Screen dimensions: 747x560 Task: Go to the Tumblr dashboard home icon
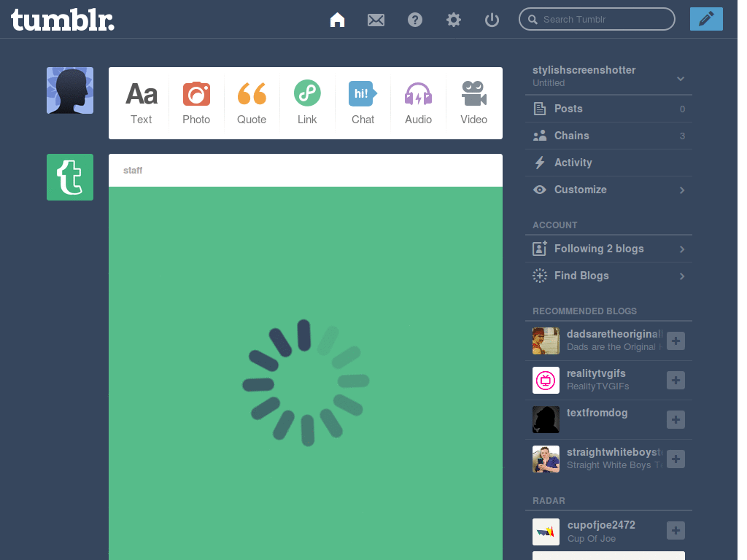(337, 20)
